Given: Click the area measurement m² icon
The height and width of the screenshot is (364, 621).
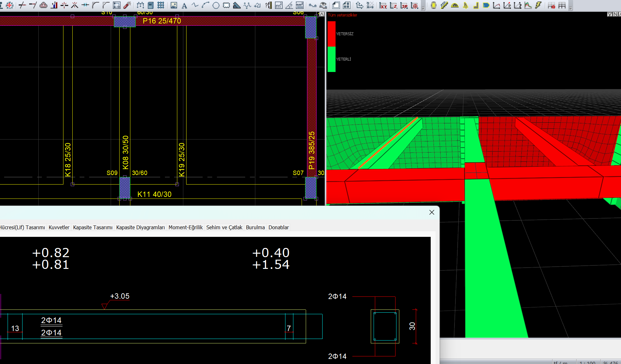Looking at the screenshot, I should tap(279, 5).
